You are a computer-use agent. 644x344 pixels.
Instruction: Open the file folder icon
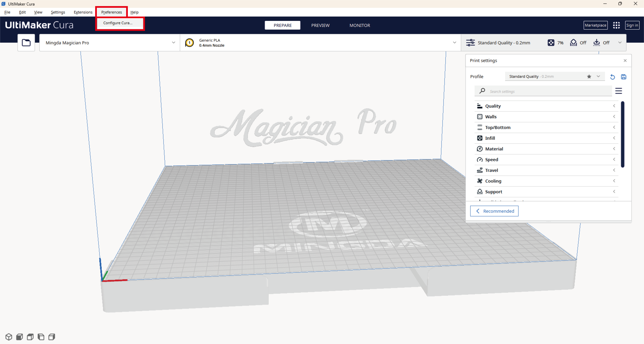pos(26,43)
